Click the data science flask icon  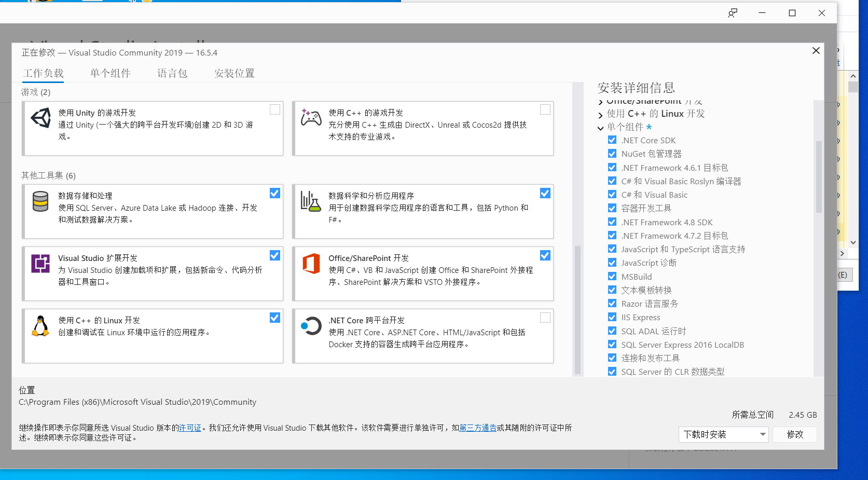(311, 201)
